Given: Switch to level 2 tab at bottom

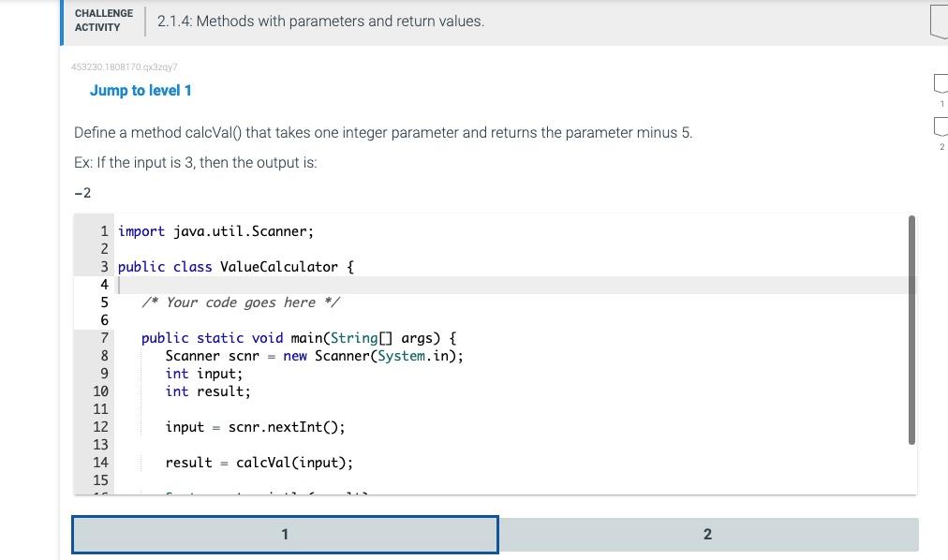Looking at the screenshot, I should click(706, 534).
